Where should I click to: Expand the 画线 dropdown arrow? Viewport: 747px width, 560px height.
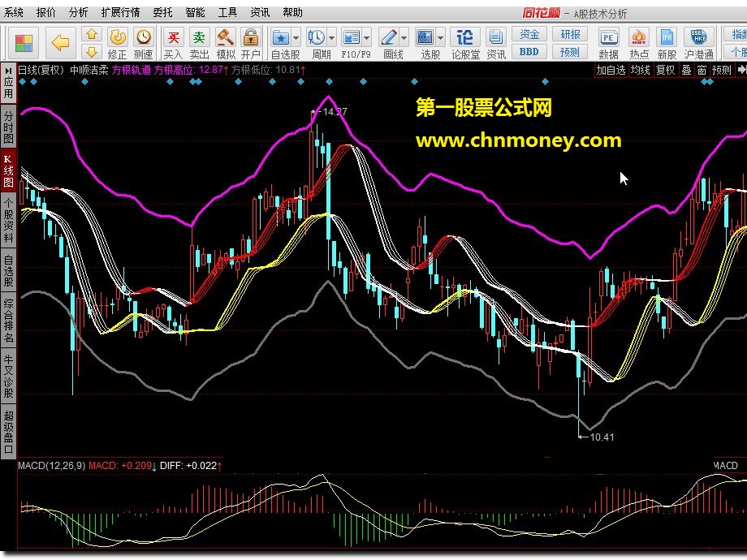(404, 37)
